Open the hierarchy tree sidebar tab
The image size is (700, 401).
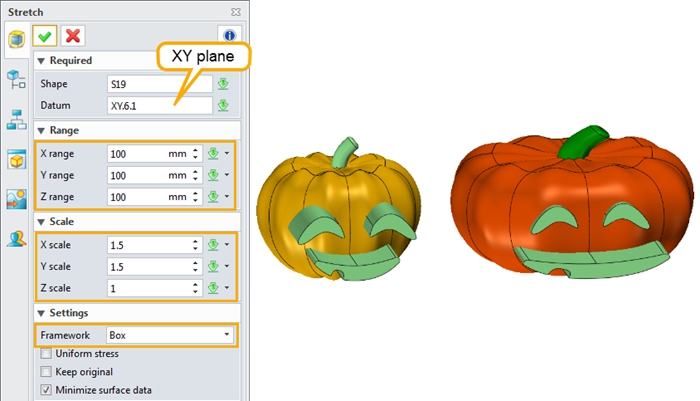click(x=17, y=120)
